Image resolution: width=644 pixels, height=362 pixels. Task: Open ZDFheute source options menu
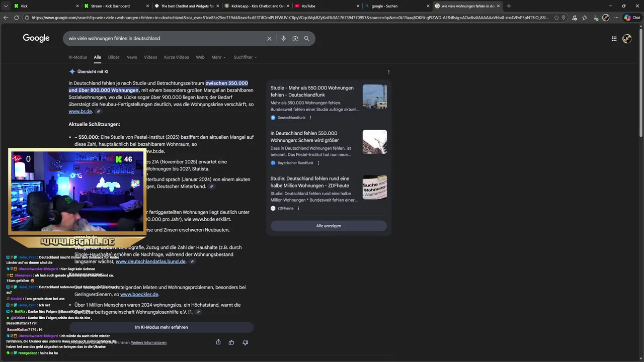pos(298,208)
